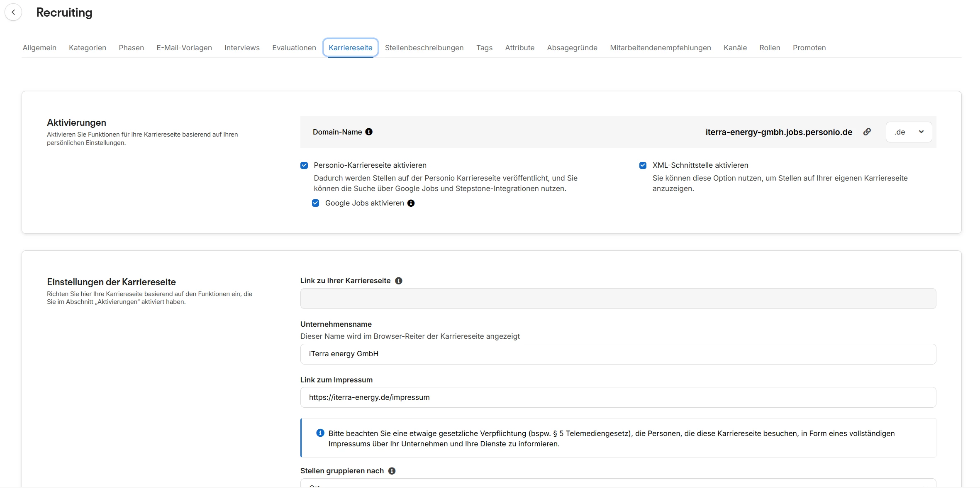Click the blue info icon in legal notice

click(320, 433)
